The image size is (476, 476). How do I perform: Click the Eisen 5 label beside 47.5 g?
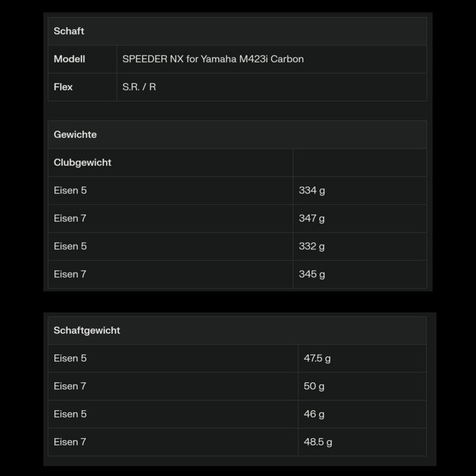tap(70, 358)
